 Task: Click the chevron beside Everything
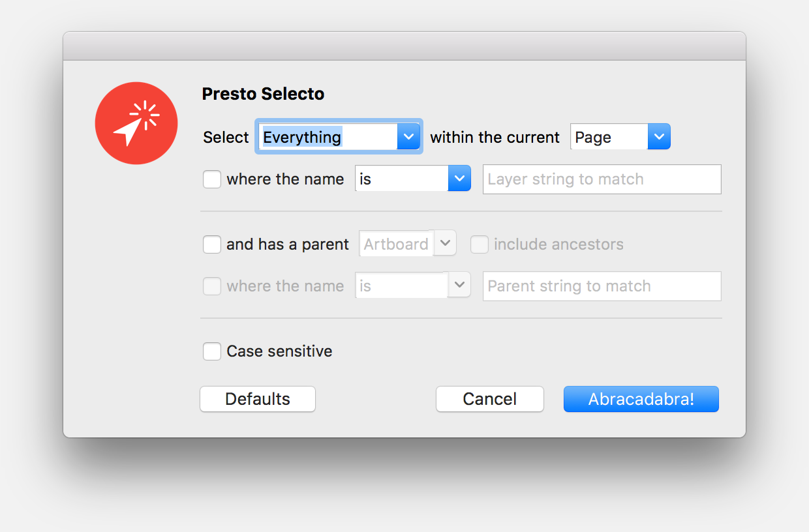click(409, 136)
